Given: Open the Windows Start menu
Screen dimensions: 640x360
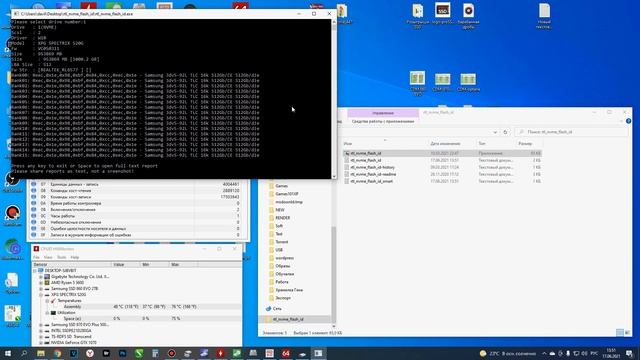Looking at the screenshot, I should pyautogui.click(x=8, y=353).
